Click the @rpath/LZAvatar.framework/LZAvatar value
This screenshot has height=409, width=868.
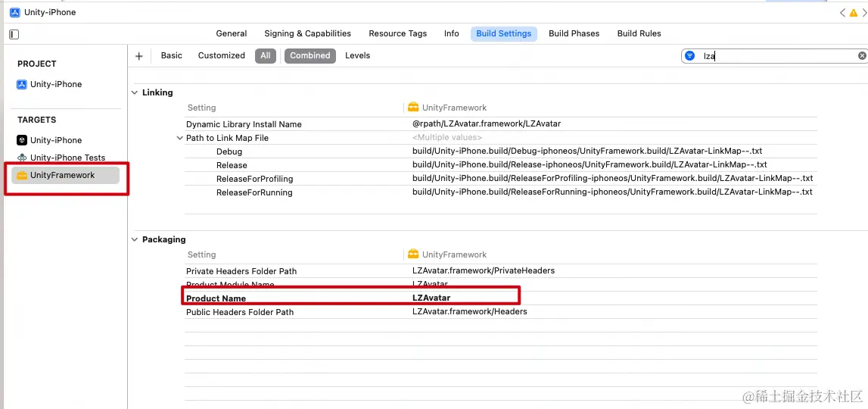(x=487, y=123)
